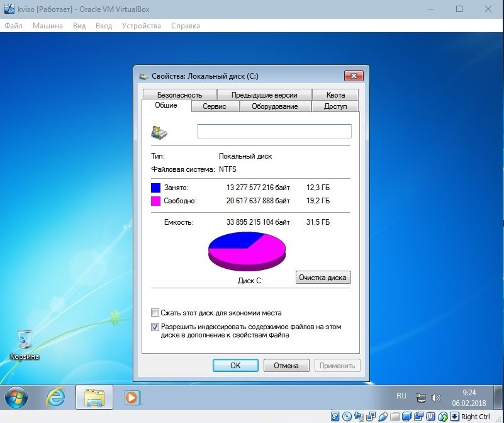This screenshot has height=423, width=504.
Task: Click the '33 895 215 104 байт' capacity value
Action: coord(258,222)
